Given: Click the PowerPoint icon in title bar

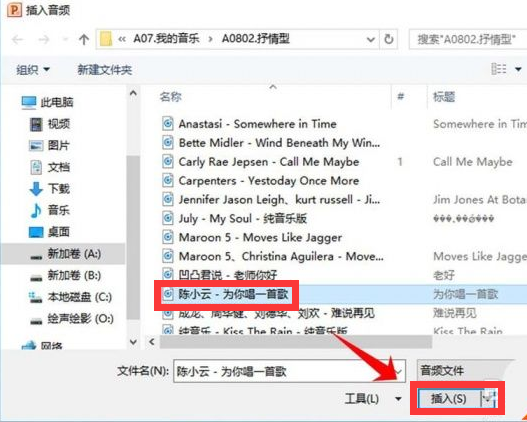Looking at the screenshot, I should tap(14, 10).
